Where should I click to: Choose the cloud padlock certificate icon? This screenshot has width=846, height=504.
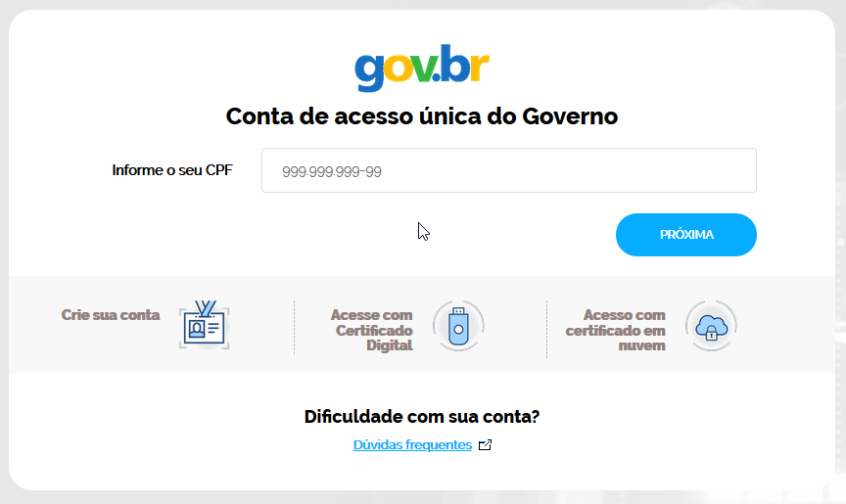tap(711, 326)
